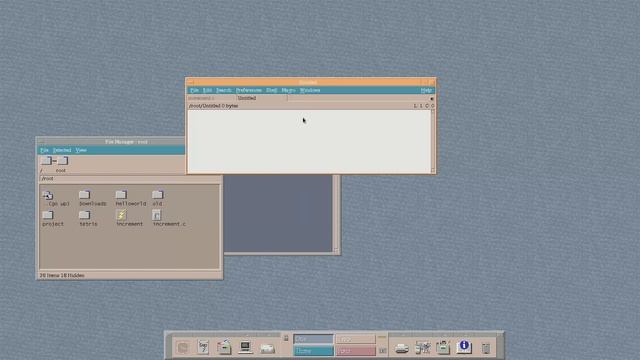
Task: Switch to workspace One on the panel
Action: (313, 339)
